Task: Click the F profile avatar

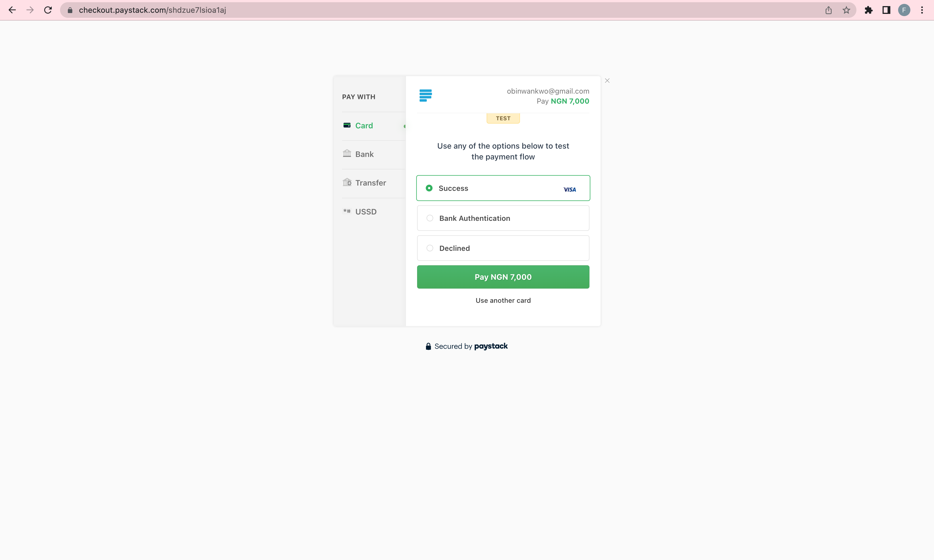Action: pyautogui.click(x=904, y=10)
